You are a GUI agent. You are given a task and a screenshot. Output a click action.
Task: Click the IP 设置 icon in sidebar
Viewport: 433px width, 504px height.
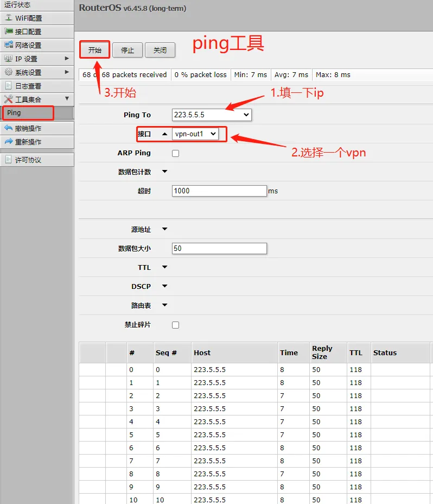tap(9, 59)
